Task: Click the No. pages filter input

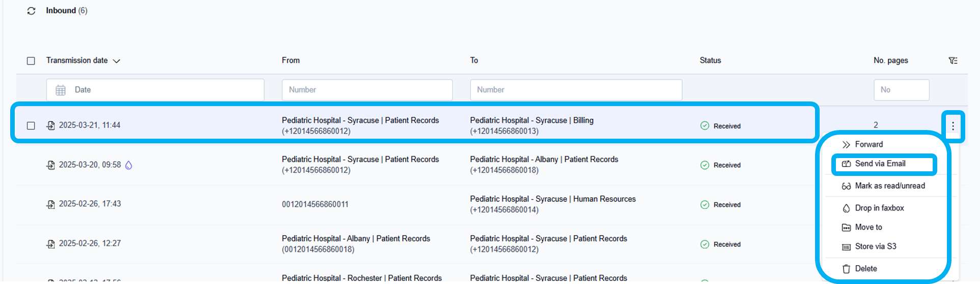Action: tap(901, 90)
